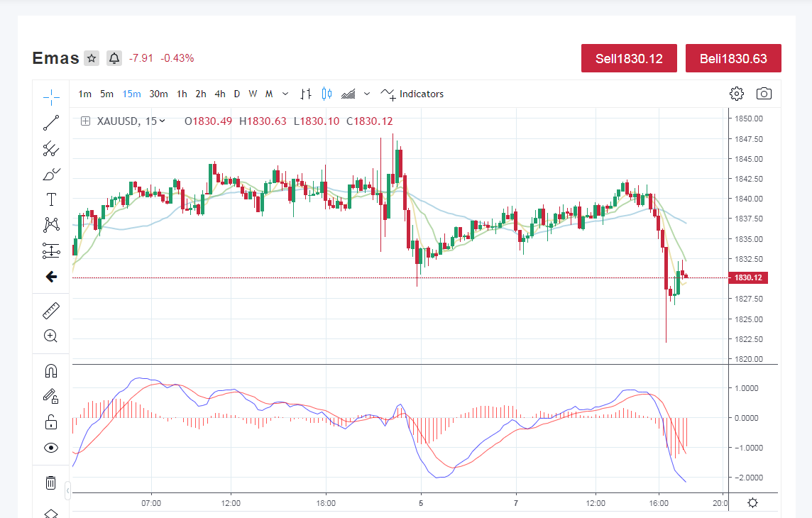The image size is (812, 518).
Task: Select the trend line drawing tool
Action: pyautogui.click(x=51, y=123)
